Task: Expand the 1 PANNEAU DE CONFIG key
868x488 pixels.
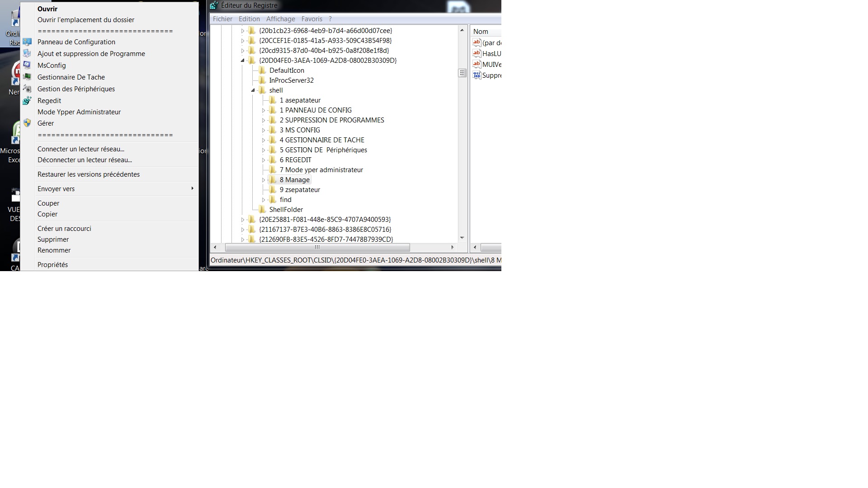Action: (264, 110)
